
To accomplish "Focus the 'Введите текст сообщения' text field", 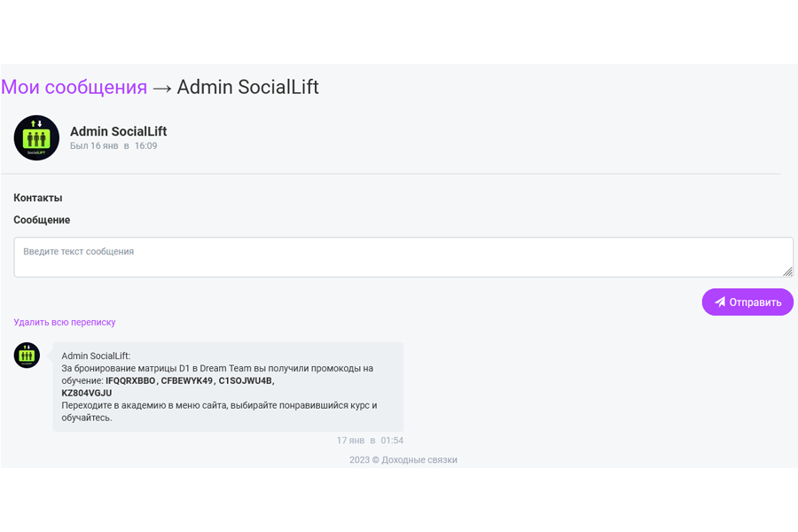I will pyautogui.click(x=403, y=257).
